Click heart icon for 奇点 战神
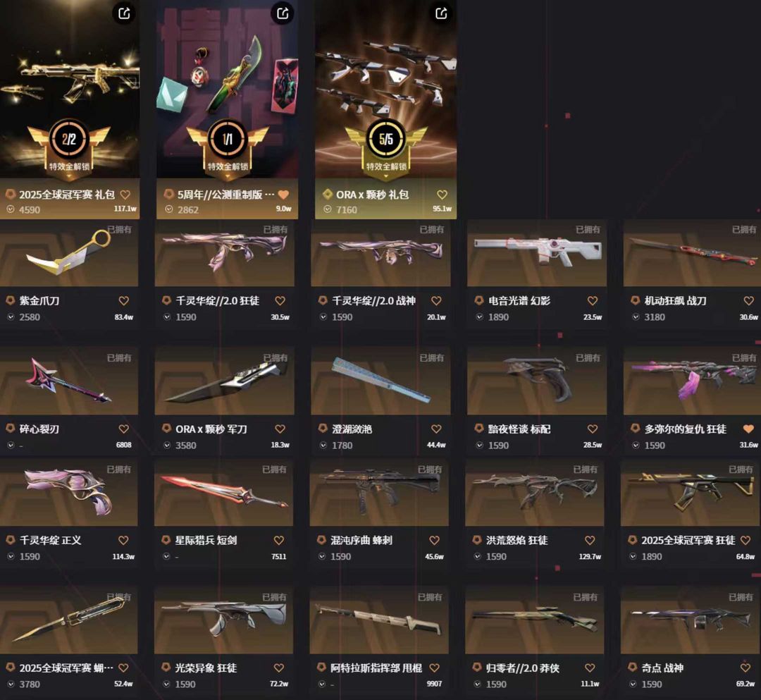Image resolution: width=761 pixels, height=700 pixels. click(x=745, y=668)
